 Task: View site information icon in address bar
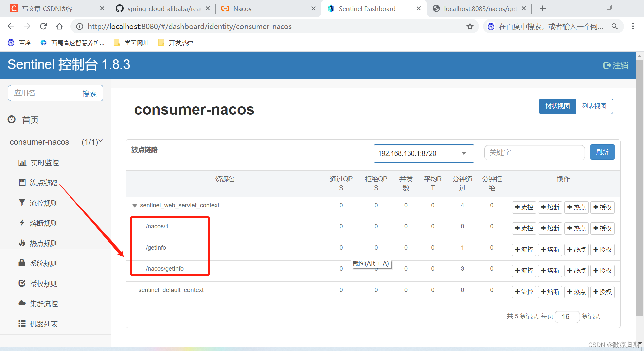79,26
